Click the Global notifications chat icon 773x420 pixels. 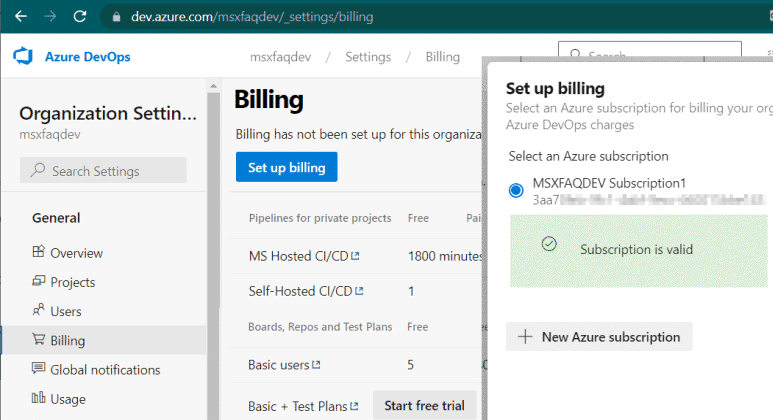point(38,368)
